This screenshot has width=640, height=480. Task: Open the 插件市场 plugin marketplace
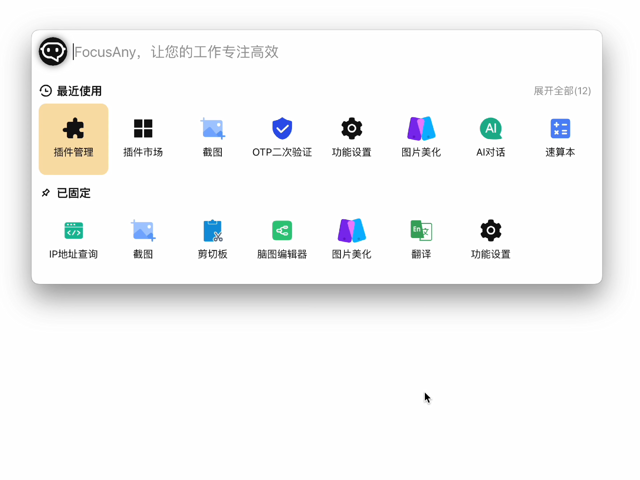(x=143, y=139)
